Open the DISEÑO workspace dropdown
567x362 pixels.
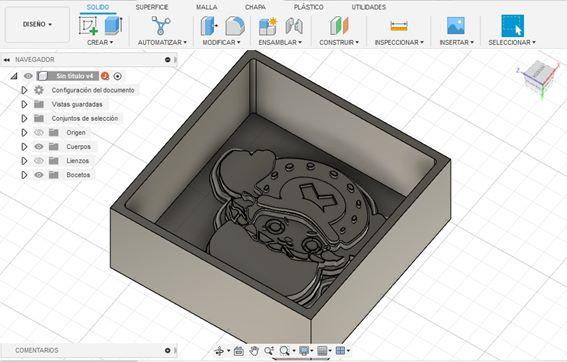(37, 24)
